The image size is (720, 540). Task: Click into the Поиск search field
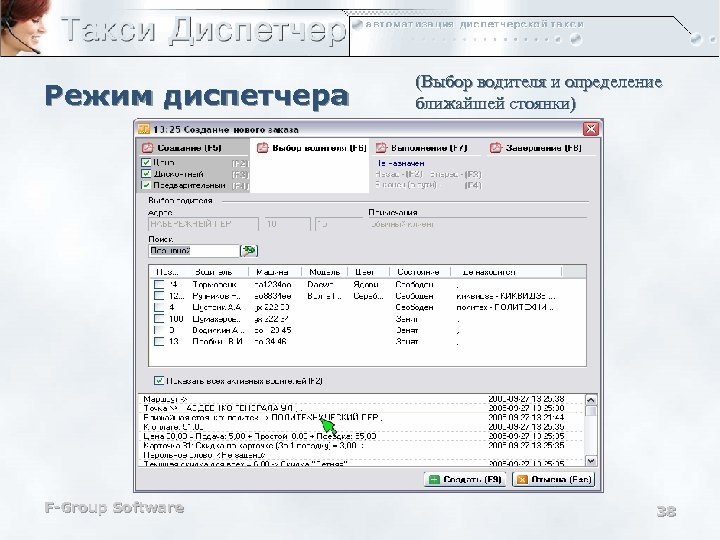tap(194, 251)
